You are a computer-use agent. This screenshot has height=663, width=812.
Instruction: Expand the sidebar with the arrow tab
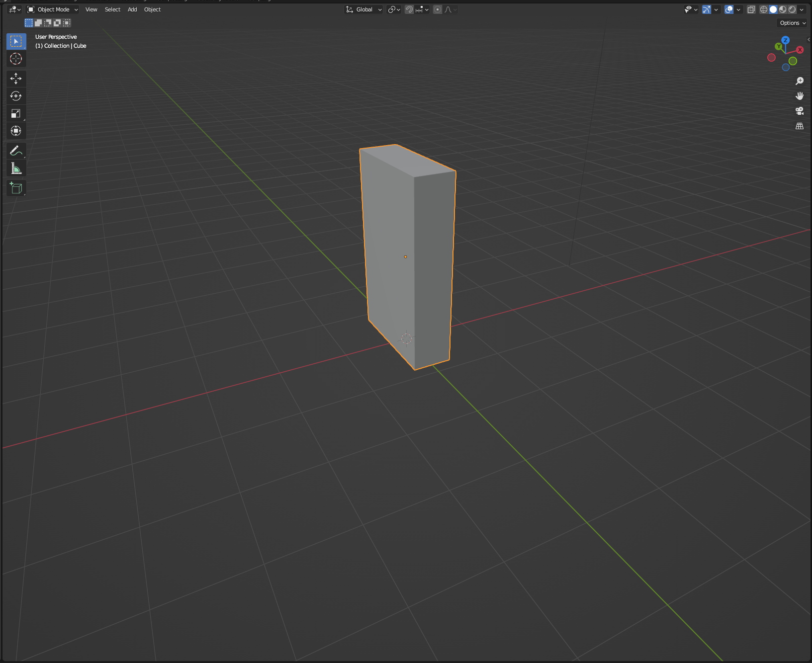[x=809, y=39]
